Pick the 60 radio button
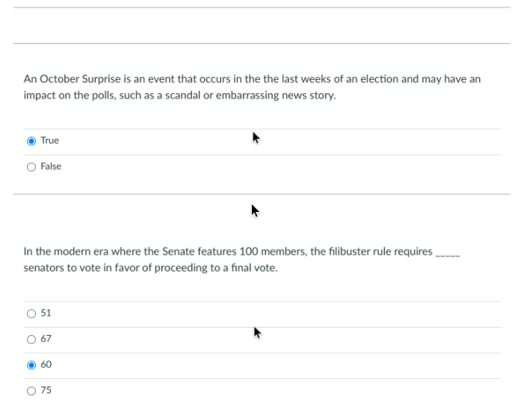532x409 pixels. [31, 365]
